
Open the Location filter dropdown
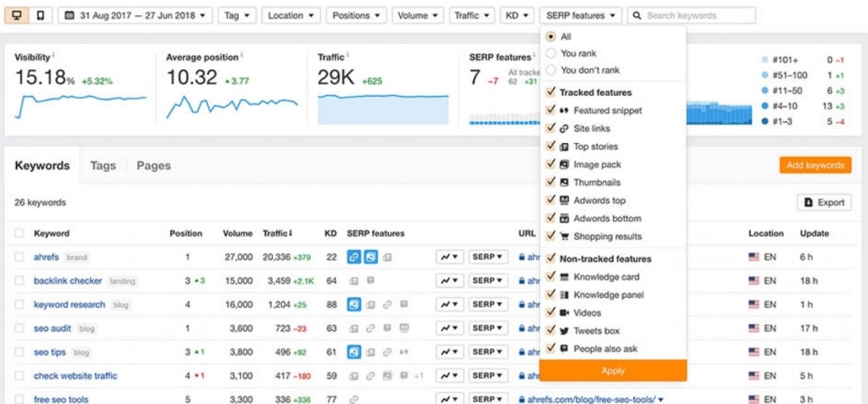click(291, 15)
